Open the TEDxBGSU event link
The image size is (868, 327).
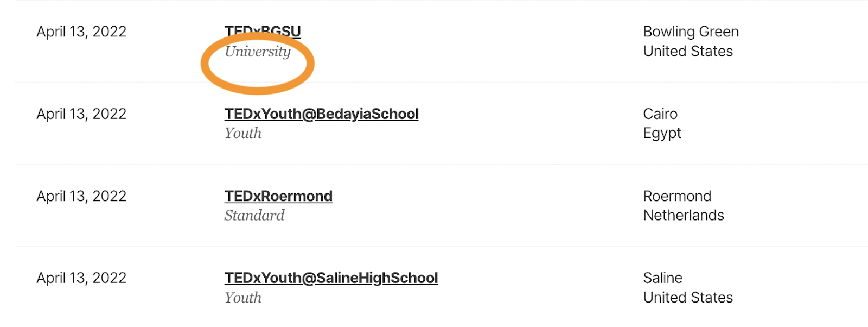[263, 30]
